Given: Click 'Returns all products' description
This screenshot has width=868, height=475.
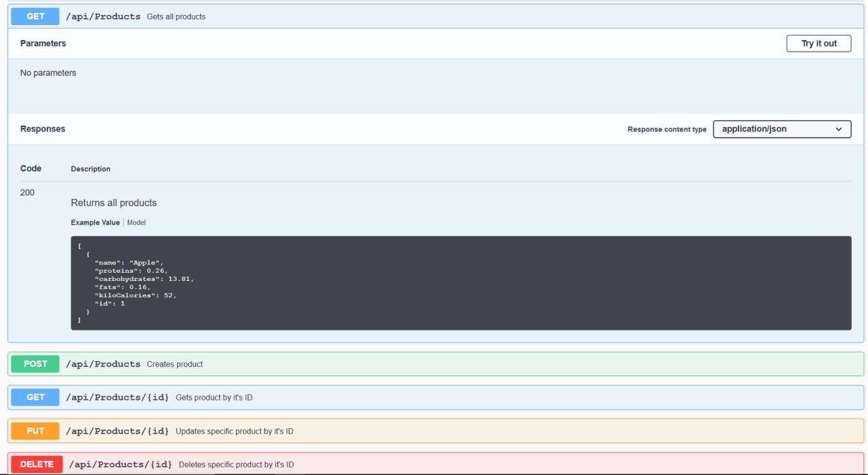Looking at the screenshot, I should pos(114,203).
